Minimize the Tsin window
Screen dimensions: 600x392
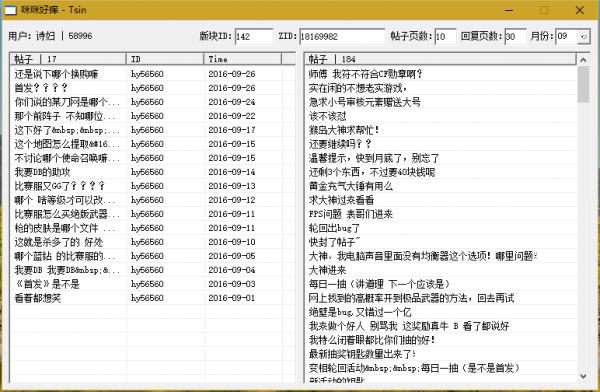click(x=509, y=10)
